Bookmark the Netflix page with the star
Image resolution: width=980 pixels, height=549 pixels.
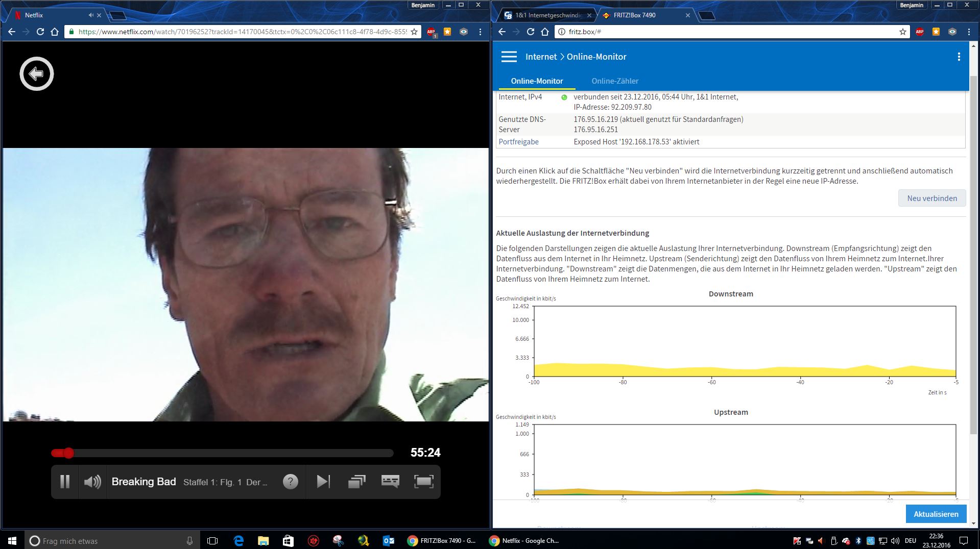pos(414,32)
